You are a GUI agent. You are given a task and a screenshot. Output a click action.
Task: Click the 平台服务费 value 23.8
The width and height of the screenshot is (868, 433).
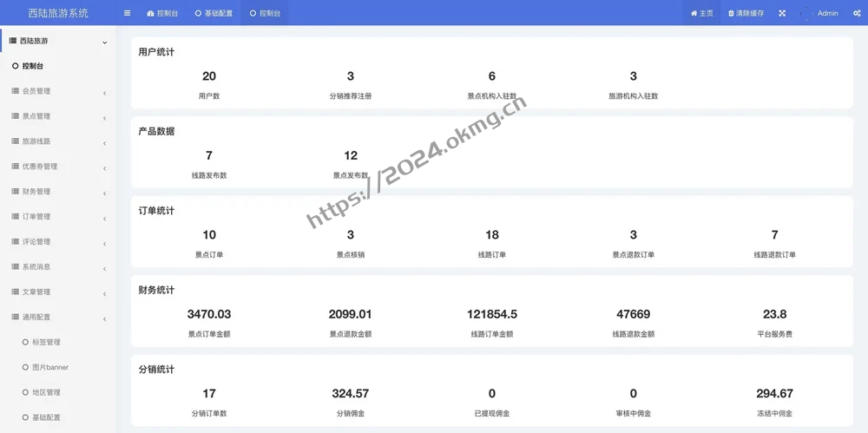point(775,314)
